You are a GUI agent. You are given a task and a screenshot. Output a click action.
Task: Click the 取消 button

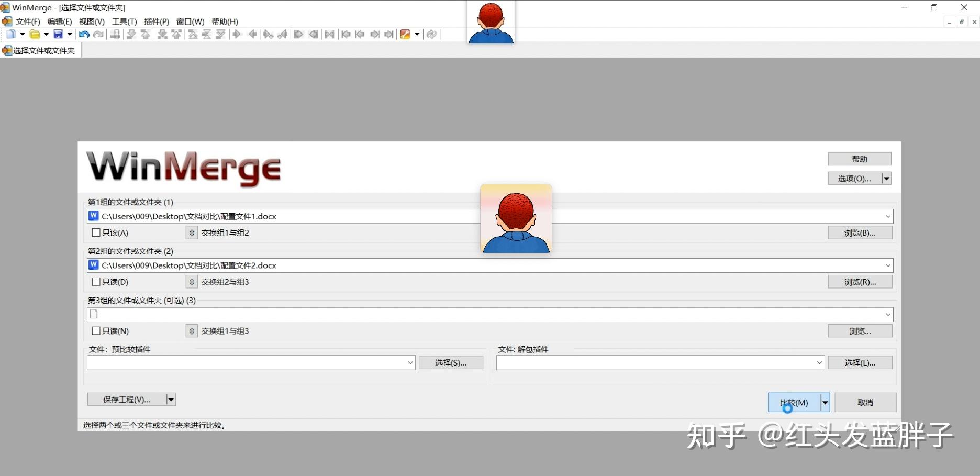pos(865,403)
